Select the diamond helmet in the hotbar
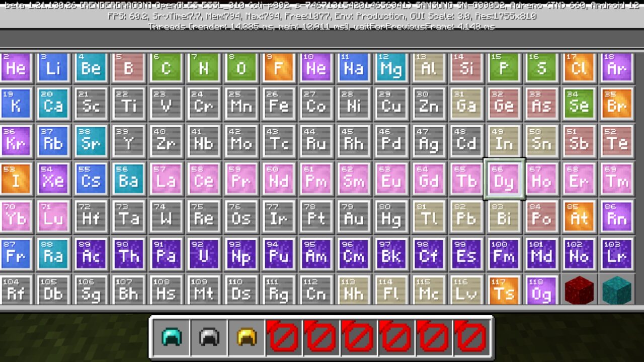 (x=171, y=336)
